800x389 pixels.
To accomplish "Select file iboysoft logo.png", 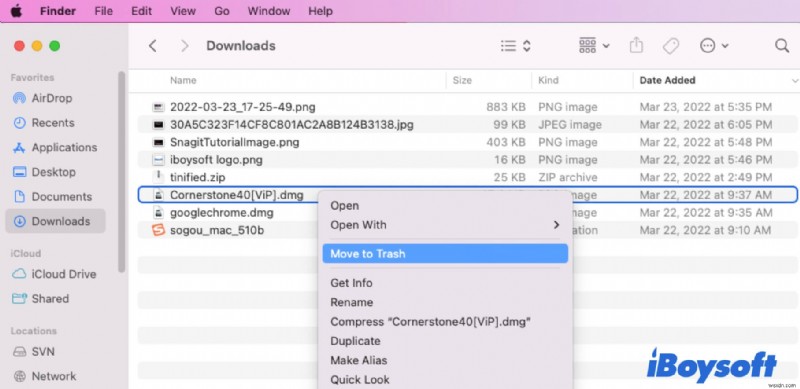I will pos(467,160).
